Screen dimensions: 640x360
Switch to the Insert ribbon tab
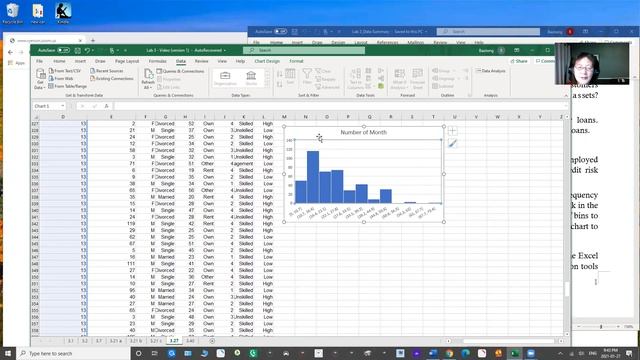click(x=80, y=61)
